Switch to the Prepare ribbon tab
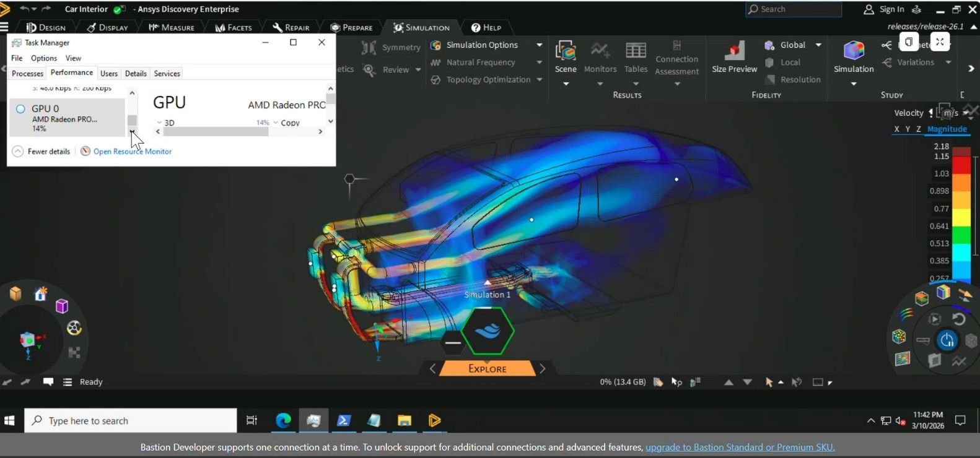 pyautogui.click(x=351, y=28)
